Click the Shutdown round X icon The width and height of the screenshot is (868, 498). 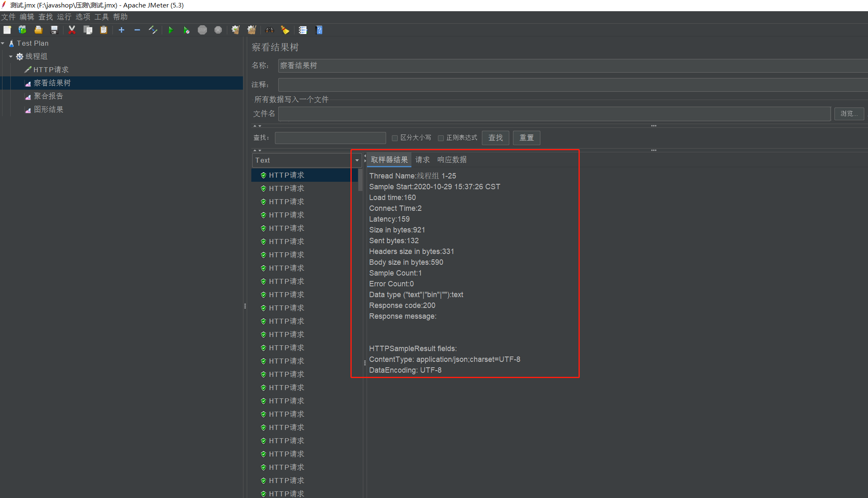[x=218, y=30]
